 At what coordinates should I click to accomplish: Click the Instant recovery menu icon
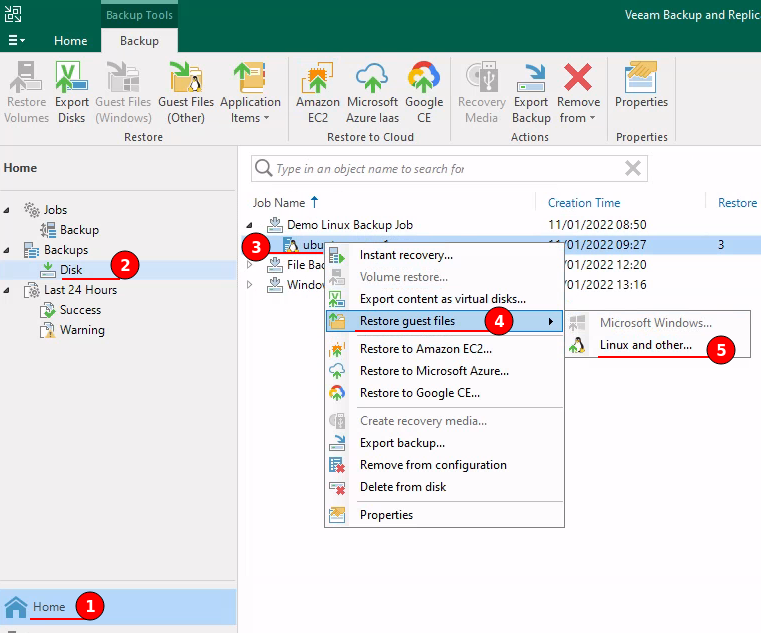(337, 255)
